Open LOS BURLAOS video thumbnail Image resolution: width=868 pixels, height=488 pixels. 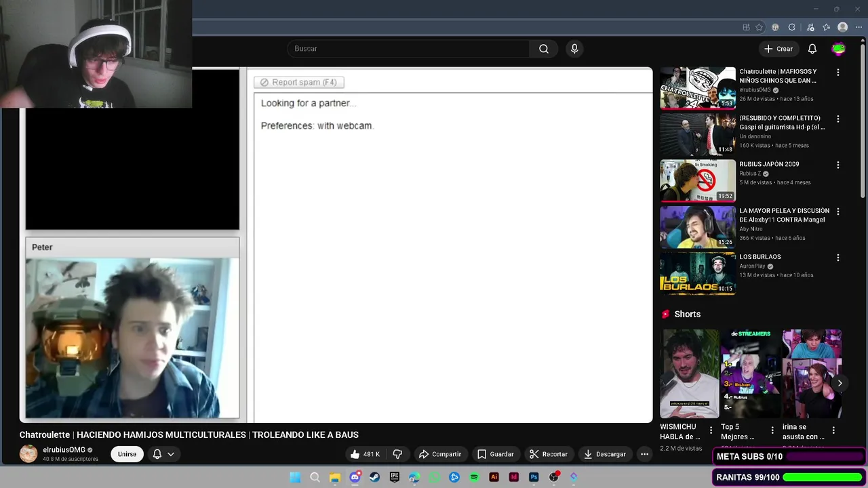click(698, 273)
